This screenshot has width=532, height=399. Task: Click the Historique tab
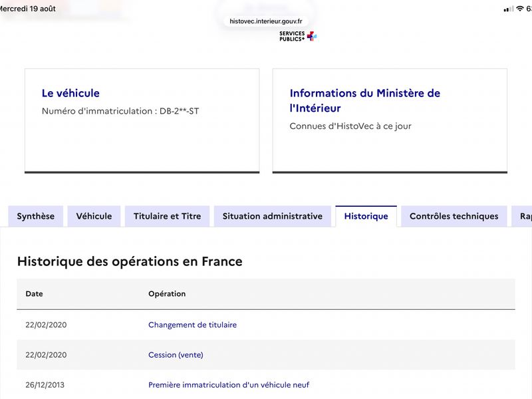366,216
